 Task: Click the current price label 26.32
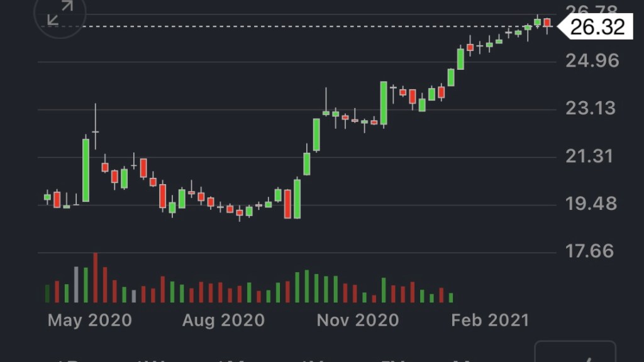pyautogui.click(x=597, y=27)
